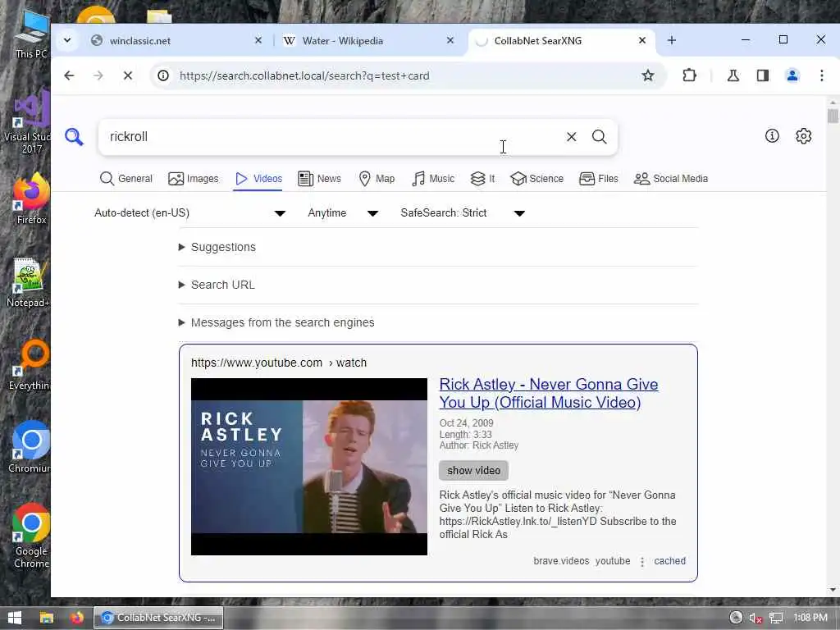Open the result's three-dot options

point(641,561)
